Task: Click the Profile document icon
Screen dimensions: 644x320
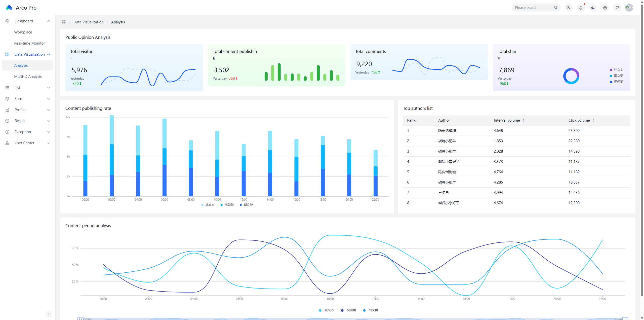Action: click(x=7, y=110)
